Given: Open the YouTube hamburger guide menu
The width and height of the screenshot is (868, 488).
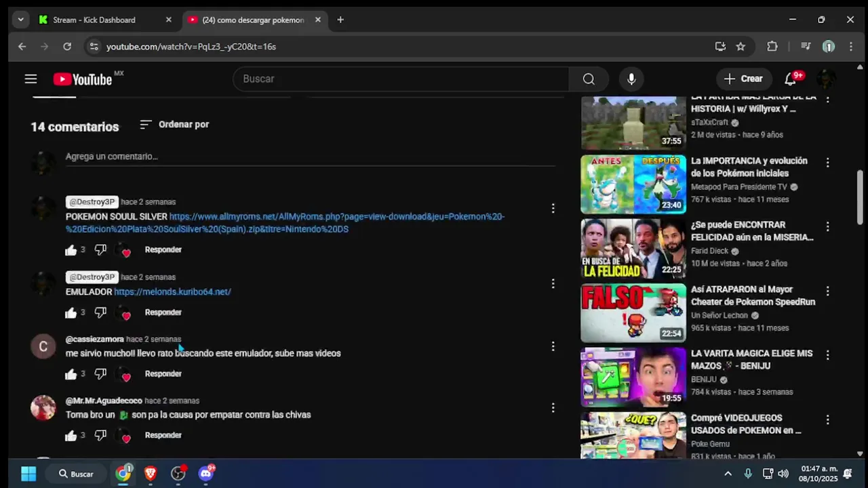Looking at the screenshot, I should 31,79.
